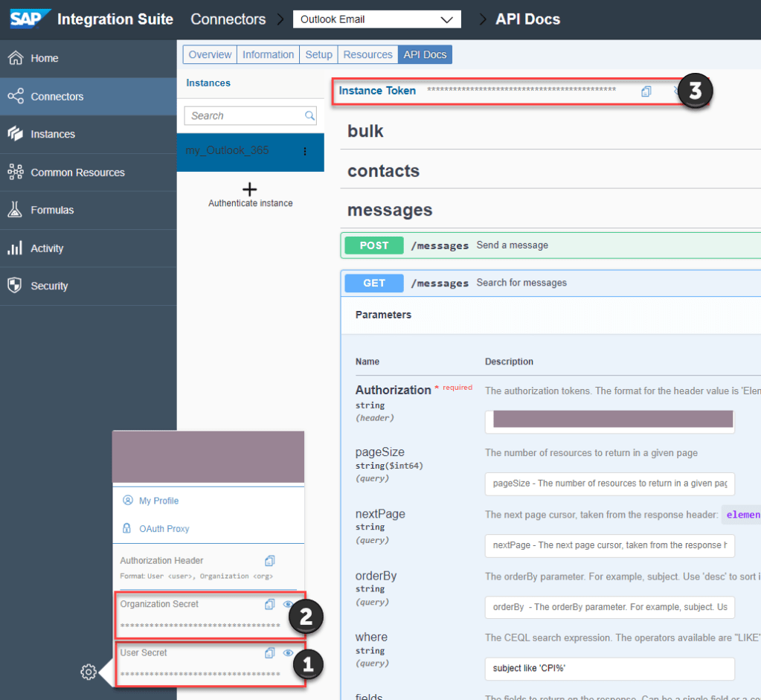
Task: Copy the Authorization Header value
Action: (x=270, y=561)
